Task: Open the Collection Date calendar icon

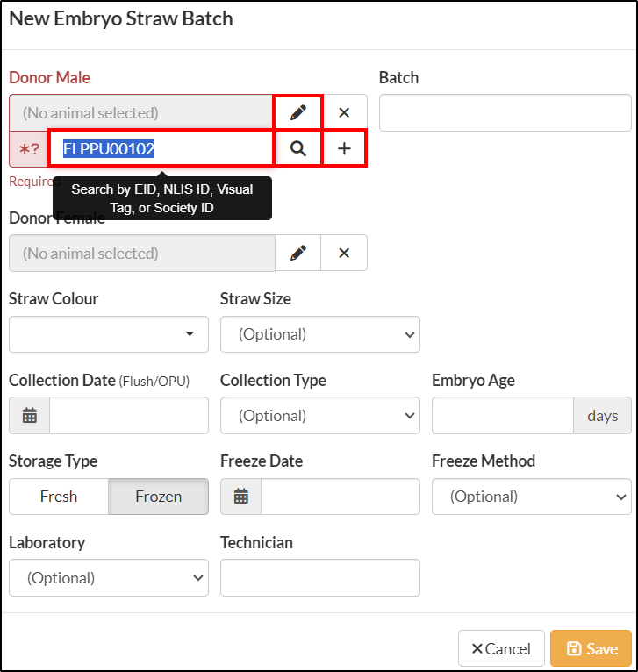Action: pyautogui.click(x=30, y=415)
